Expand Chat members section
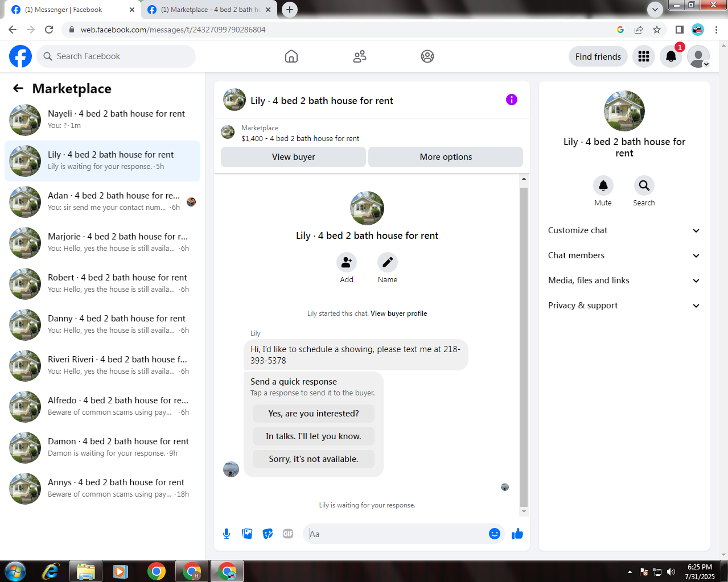The image size is (728, 582). click(x=624, y=255)
